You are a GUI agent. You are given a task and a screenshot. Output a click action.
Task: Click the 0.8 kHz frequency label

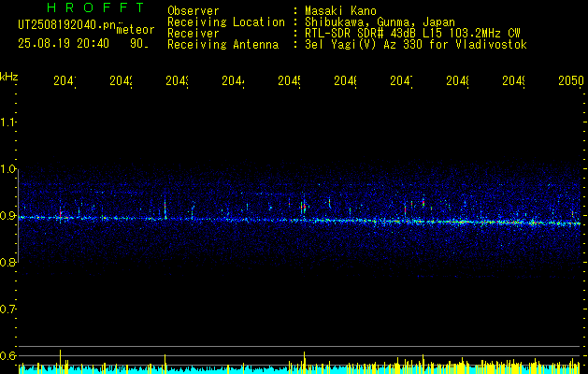tap(7, 262)
